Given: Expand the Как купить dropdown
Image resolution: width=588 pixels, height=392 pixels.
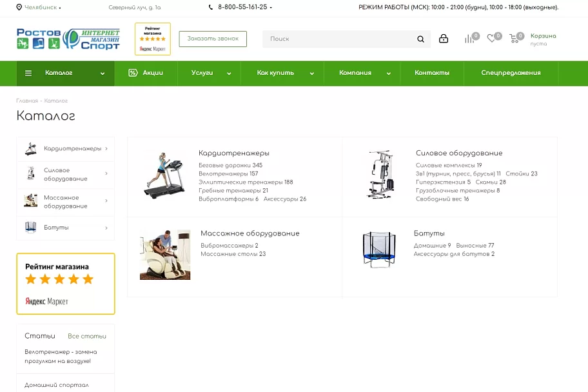Looking at the screenshot, I should (x=285, y=73).
